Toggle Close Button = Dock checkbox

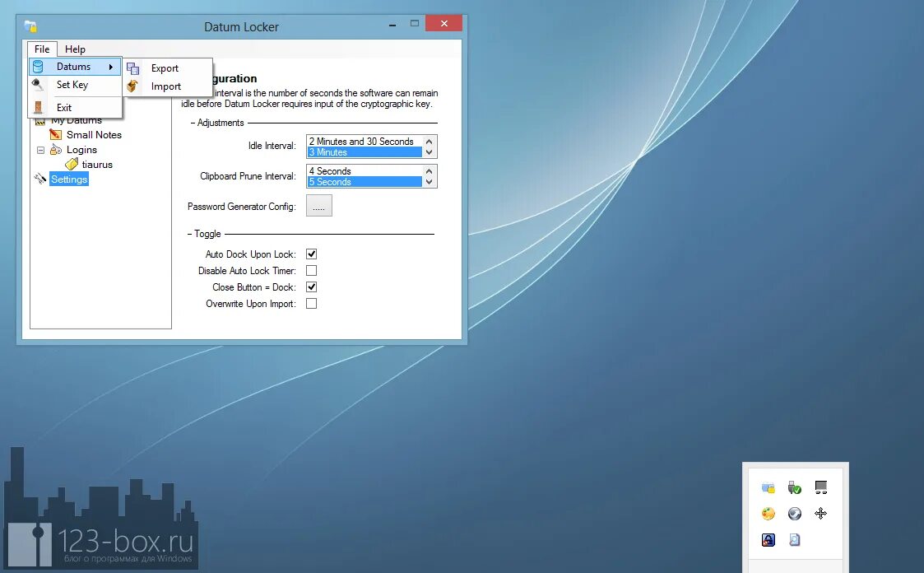pyautogui.click(x=311, y=287)
